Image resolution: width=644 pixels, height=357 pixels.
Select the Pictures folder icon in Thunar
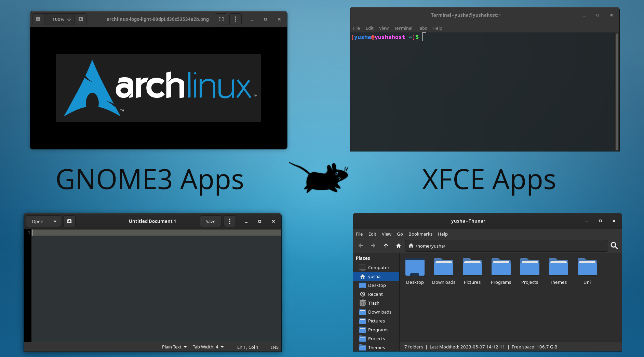click(472, 267)
